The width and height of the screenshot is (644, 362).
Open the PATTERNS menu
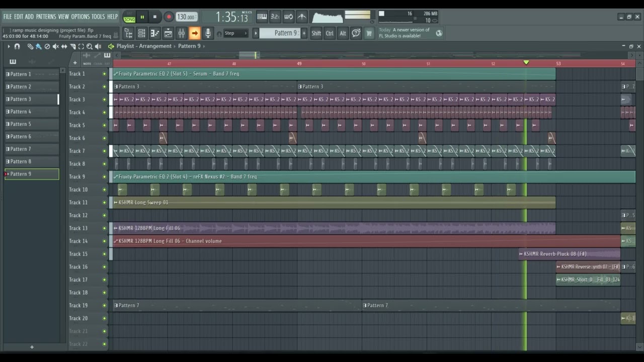[46, 17]
